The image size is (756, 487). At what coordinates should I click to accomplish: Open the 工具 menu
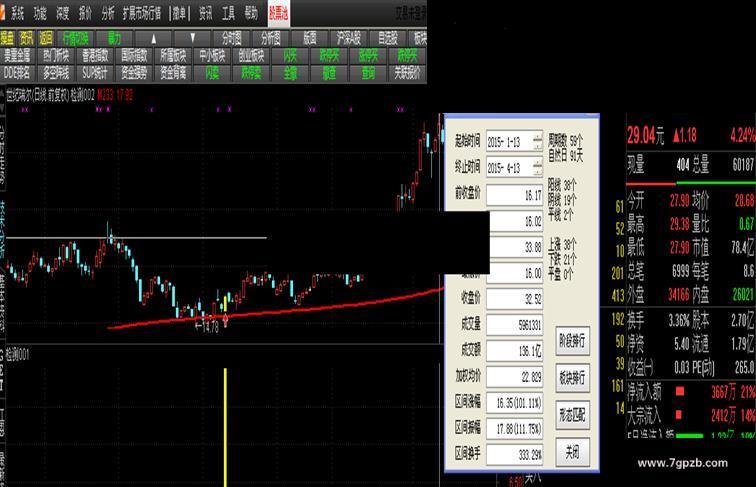229,14
